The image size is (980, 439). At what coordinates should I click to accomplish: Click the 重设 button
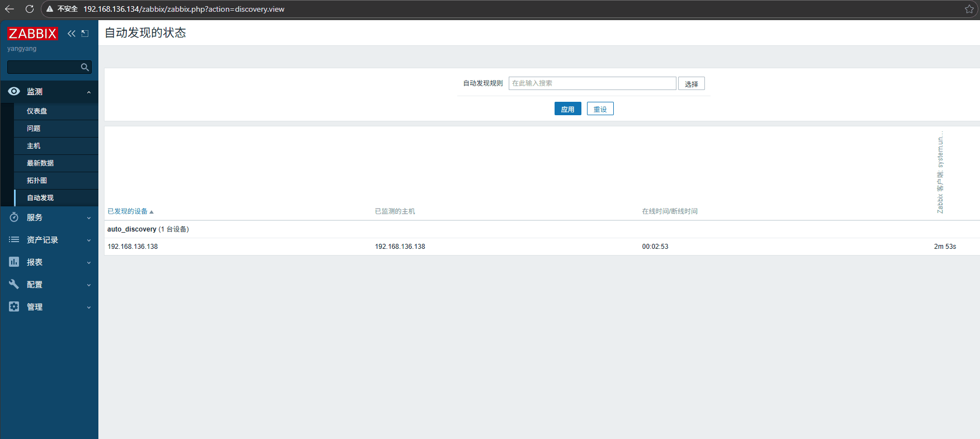pyautogui.click(x=600, y=109)
